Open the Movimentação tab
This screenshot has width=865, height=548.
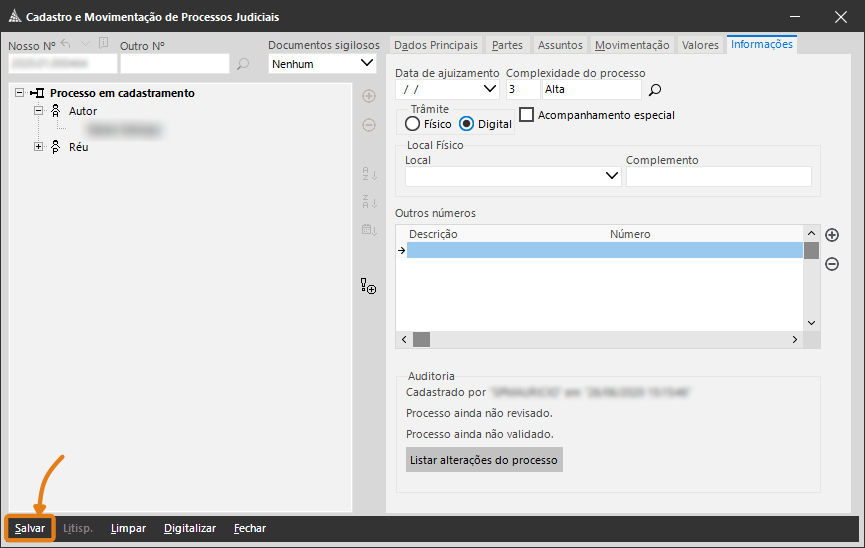coord(632,45)
